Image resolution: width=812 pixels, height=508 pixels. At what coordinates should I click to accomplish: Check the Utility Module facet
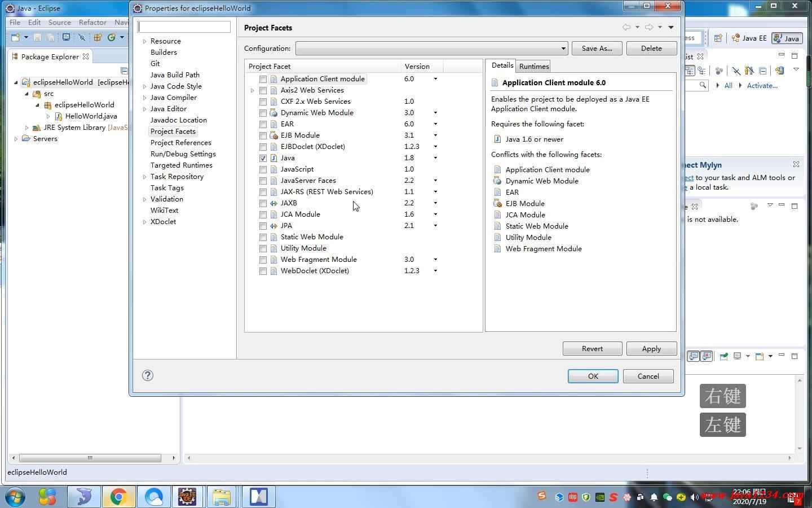(x=263, y=248)
